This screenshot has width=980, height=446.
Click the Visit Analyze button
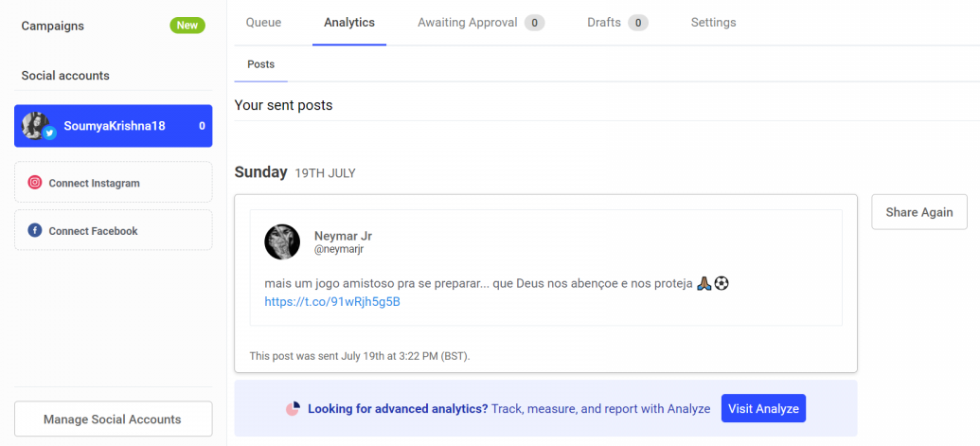(x=763, y=408)
